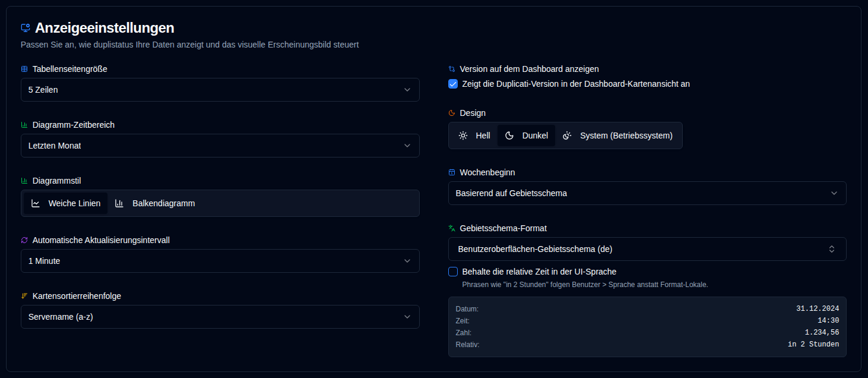Select Hell design theme
Viewport: 868px width, 378px height.
474,136
